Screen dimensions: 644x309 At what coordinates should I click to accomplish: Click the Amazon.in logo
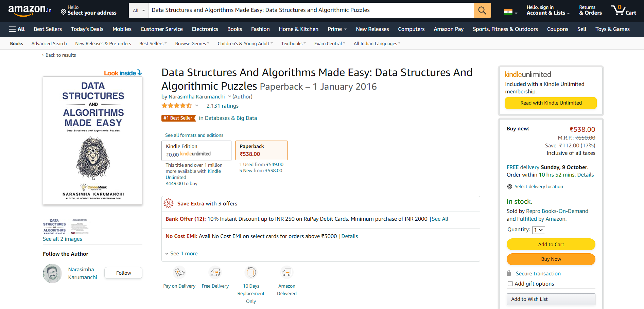[x=30, y=11]
